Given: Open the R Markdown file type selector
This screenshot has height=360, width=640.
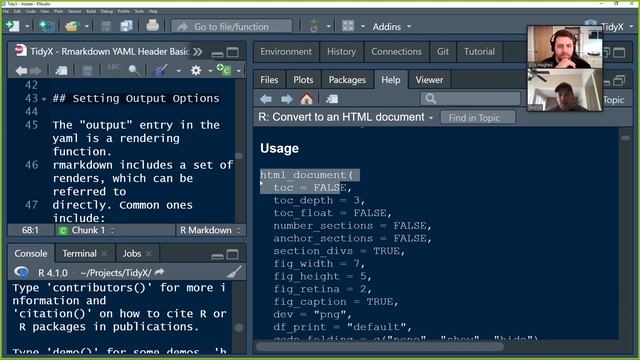Looking at the screenshot, I should 210,230.
